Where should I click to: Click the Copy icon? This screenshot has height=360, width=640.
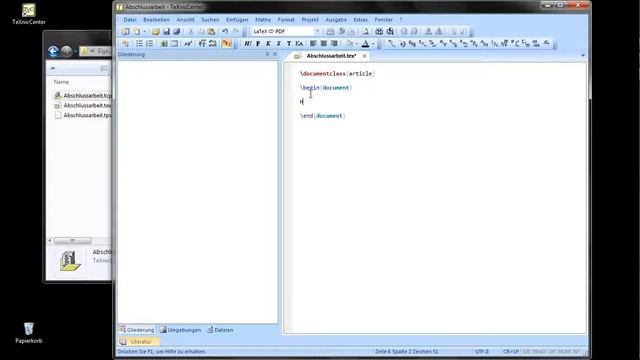(201, 31)
